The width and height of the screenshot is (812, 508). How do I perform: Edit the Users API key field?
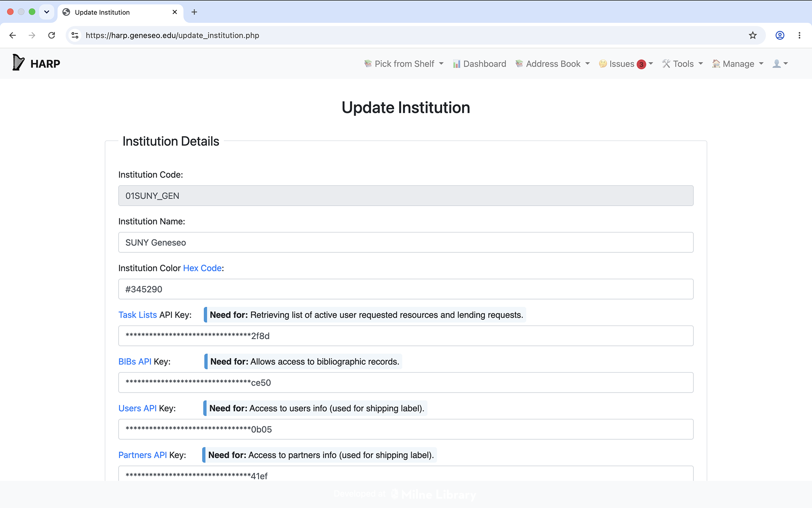[406, 430]
